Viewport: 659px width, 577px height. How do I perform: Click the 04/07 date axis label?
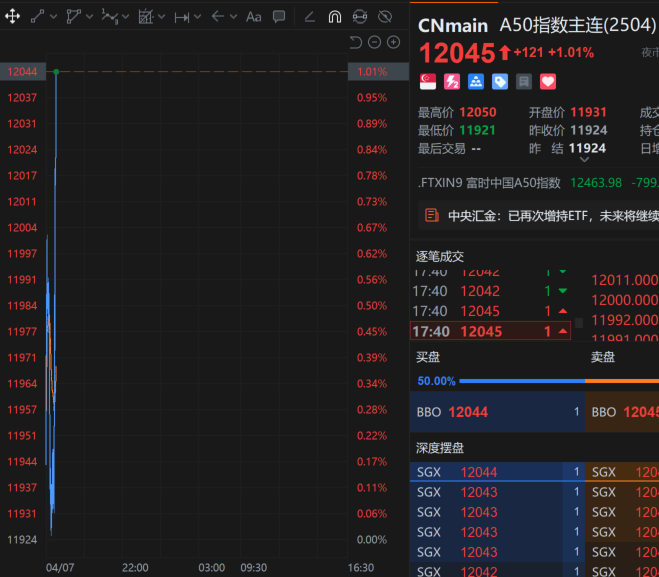60,568
